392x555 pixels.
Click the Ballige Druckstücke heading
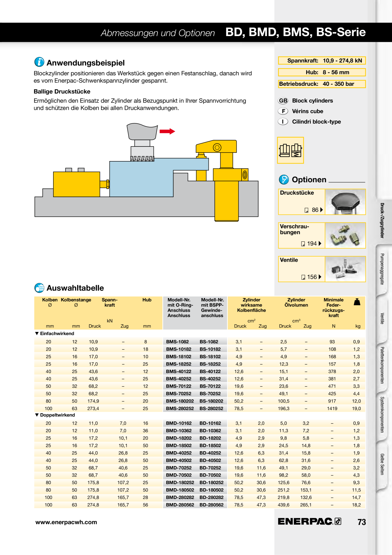pos(62,91)
